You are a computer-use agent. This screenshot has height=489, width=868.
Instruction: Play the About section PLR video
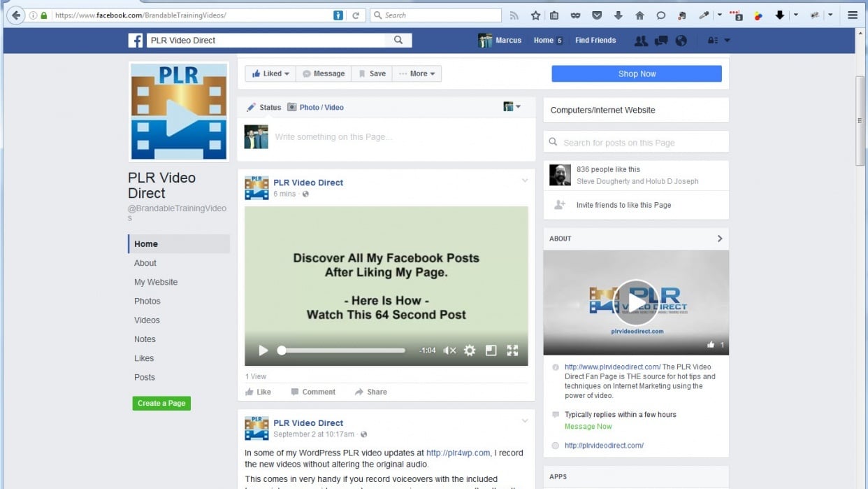point(635,302)
